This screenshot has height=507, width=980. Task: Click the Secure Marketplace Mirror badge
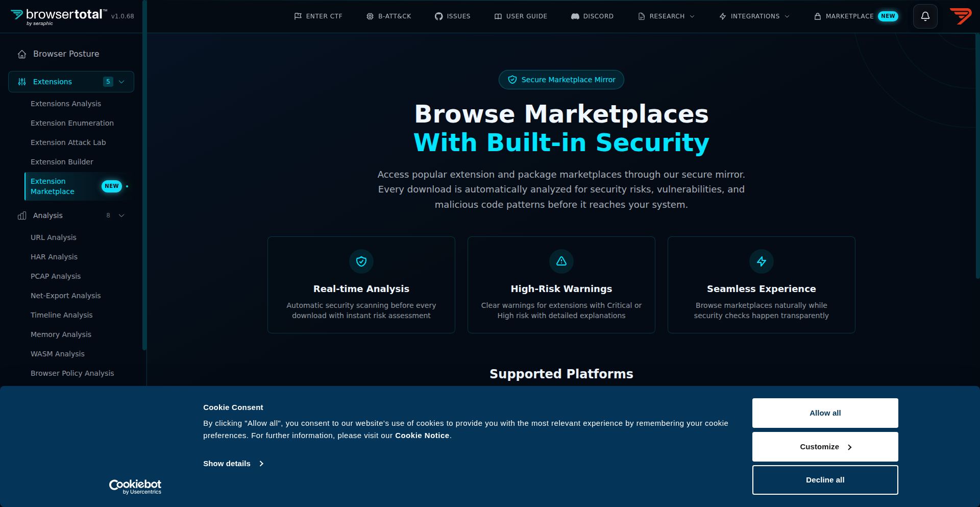561,79
